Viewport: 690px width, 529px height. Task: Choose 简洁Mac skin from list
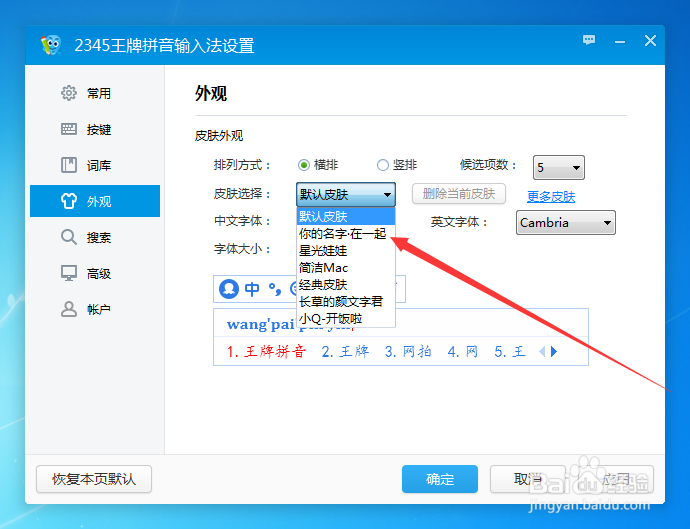pyautogui.click(x=346, y=268)
